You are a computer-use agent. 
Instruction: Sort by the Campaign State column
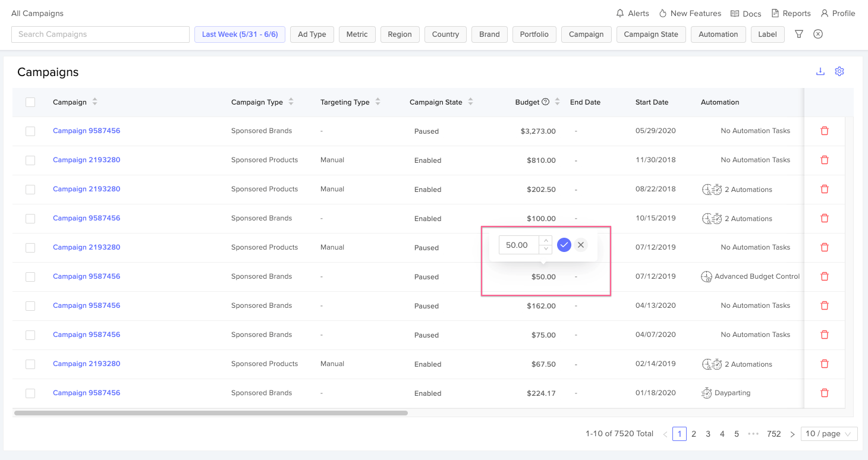pyautogui.click(x=470, y=102)
